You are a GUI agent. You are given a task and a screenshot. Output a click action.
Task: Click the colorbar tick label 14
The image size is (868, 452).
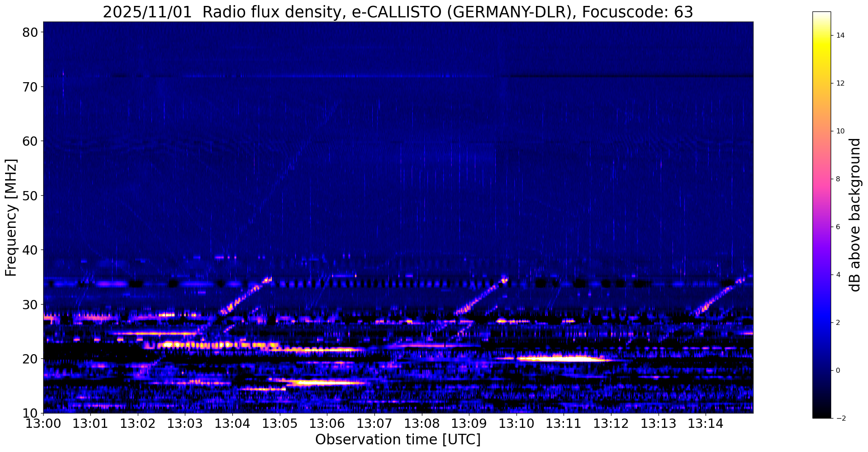click(840, 36)
